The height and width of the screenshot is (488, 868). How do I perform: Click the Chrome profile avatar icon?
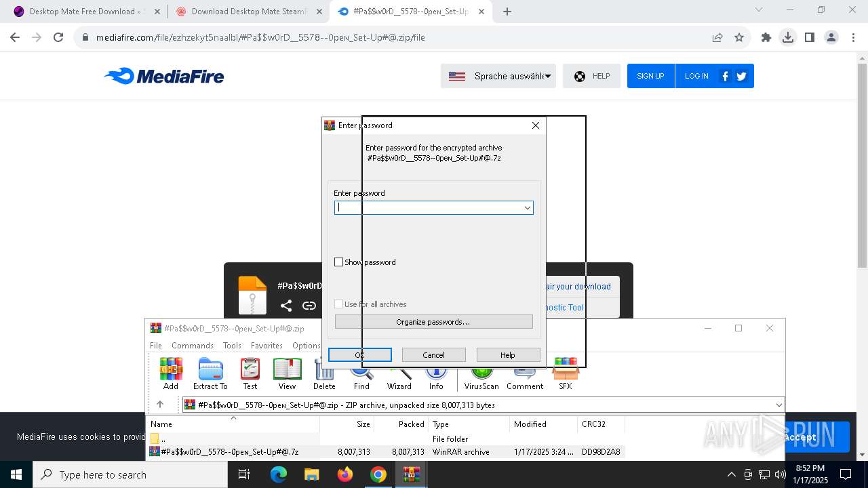click(x=831, y=37)
